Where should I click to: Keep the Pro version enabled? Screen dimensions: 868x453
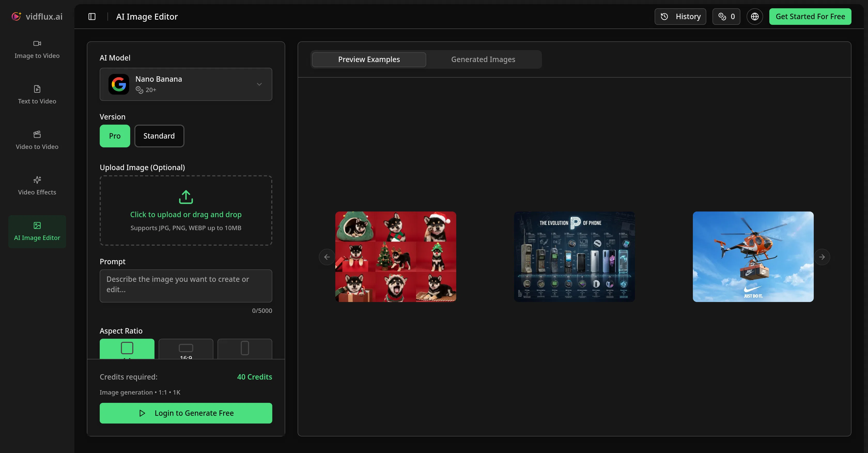pyautogui.click(x=114, y=136)
